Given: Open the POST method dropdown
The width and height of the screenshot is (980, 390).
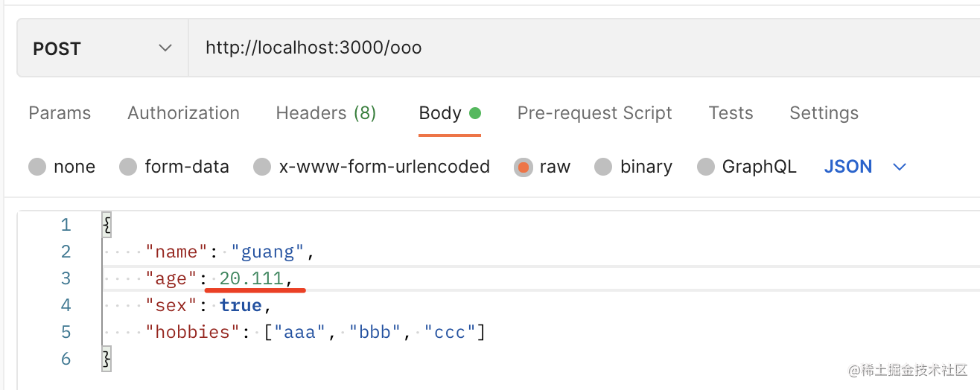Looking at the screenshot, I should pyautogui.click(x=102, y=49).
